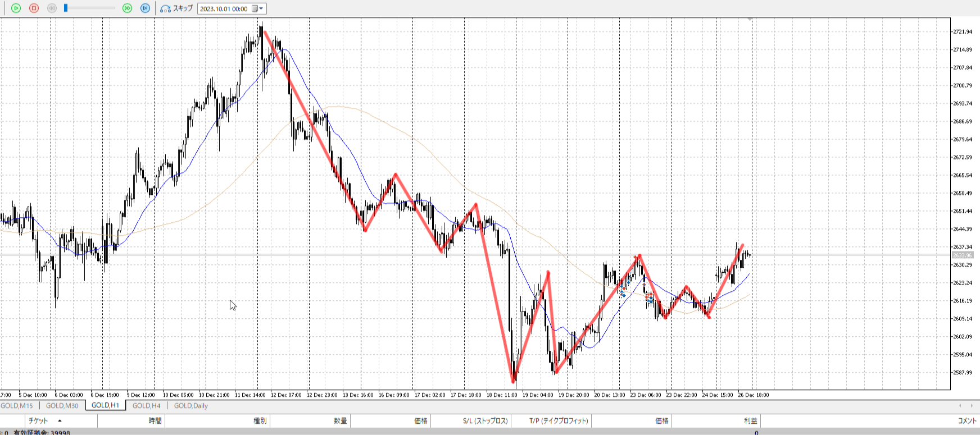Click the S/L (ストップロス) column header

(485, 421)
